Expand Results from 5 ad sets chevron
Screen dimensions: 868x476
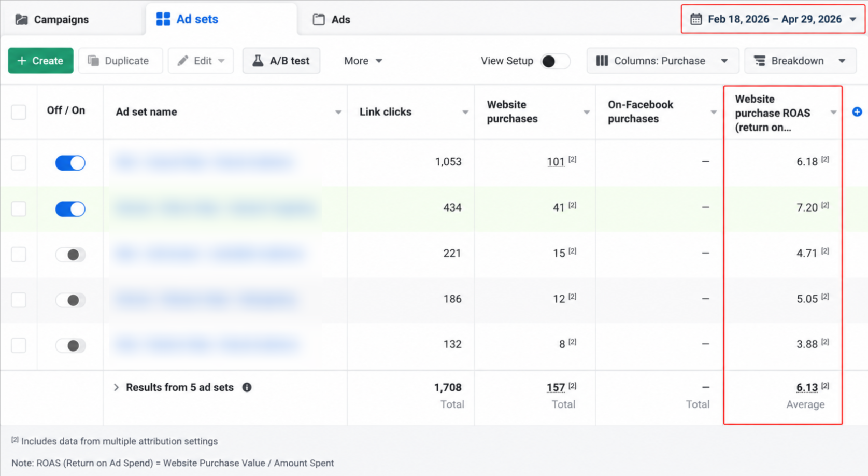click(x=116, y=387)
